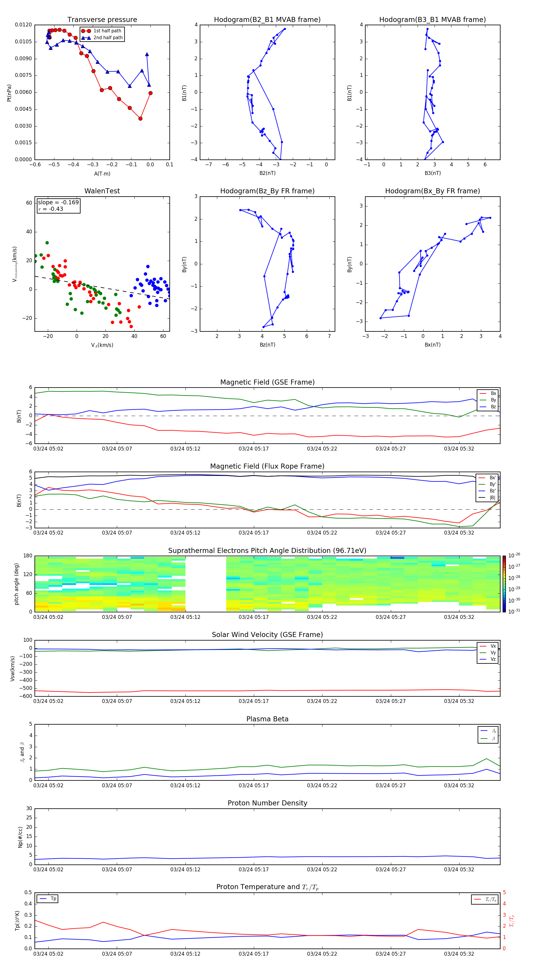Screen dimensions: 535x980
Task: Click the "B3(nT)" x-axis label
Action: [x=432, y=173]
